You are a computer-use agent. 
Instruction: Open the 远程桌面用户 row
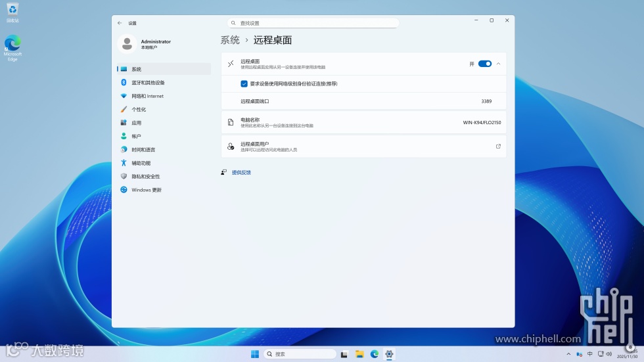tap(363, 147)
